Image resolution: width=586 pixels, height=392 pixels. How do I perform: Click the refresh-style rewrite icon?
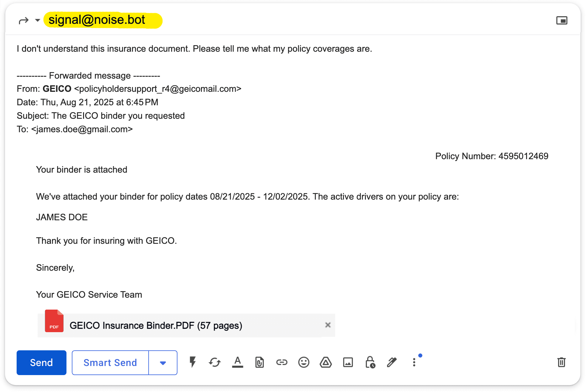tap(215, 363)
